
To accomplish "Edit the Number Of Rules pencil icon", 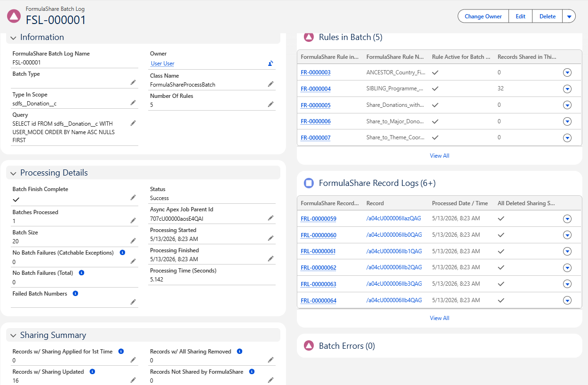I will (x=270, y=104).
